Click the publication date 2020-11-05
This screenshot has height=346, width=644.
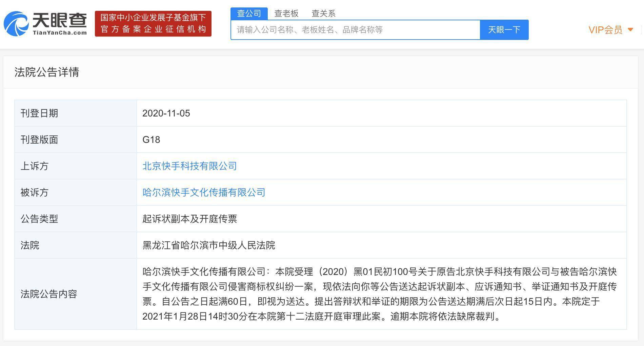[x=166, y=113]
